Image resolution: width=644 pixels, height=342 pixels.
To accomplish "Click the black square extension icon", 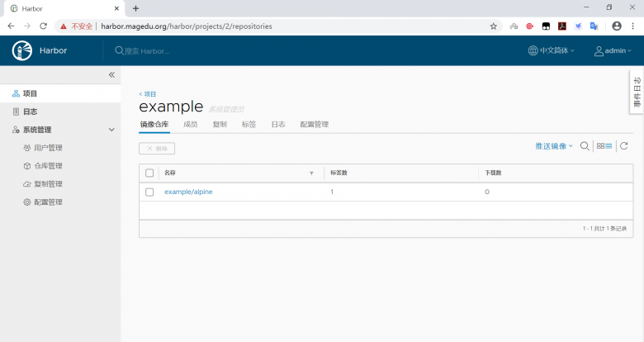I will click(546, 26).
